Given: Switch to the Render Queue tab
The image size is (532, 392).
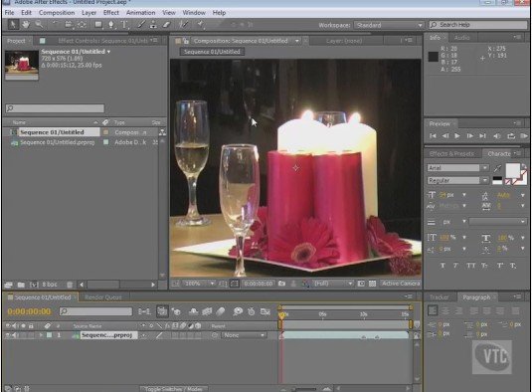Looking at the screenshot, I should click(x=102, y=297).
